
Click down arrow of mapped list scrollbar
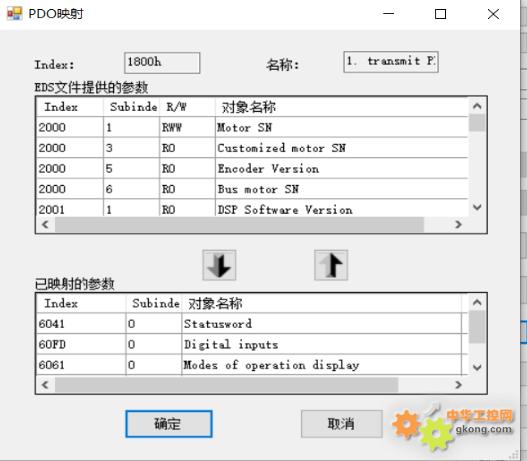click(477, 367)
